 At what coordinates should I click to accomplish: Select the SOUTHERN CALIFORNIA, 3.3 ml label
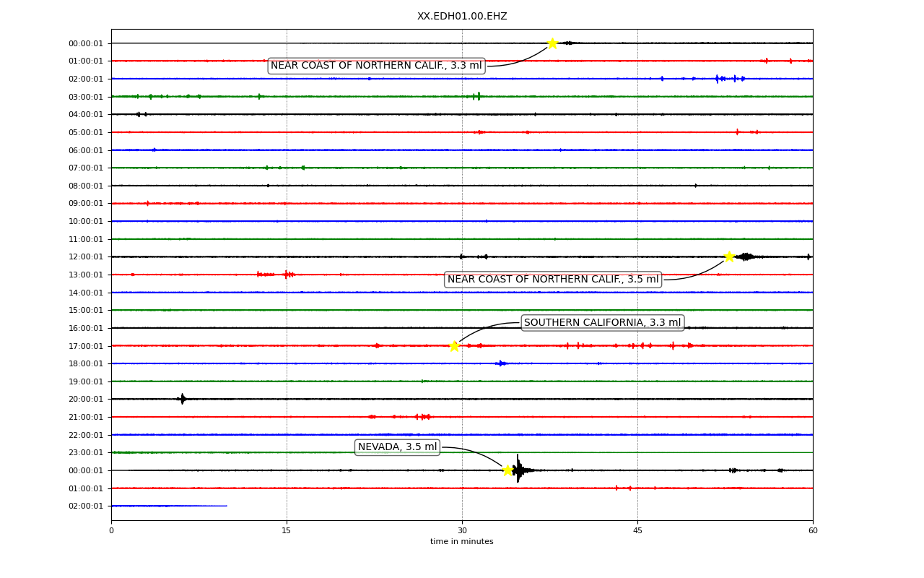[603, 323]
